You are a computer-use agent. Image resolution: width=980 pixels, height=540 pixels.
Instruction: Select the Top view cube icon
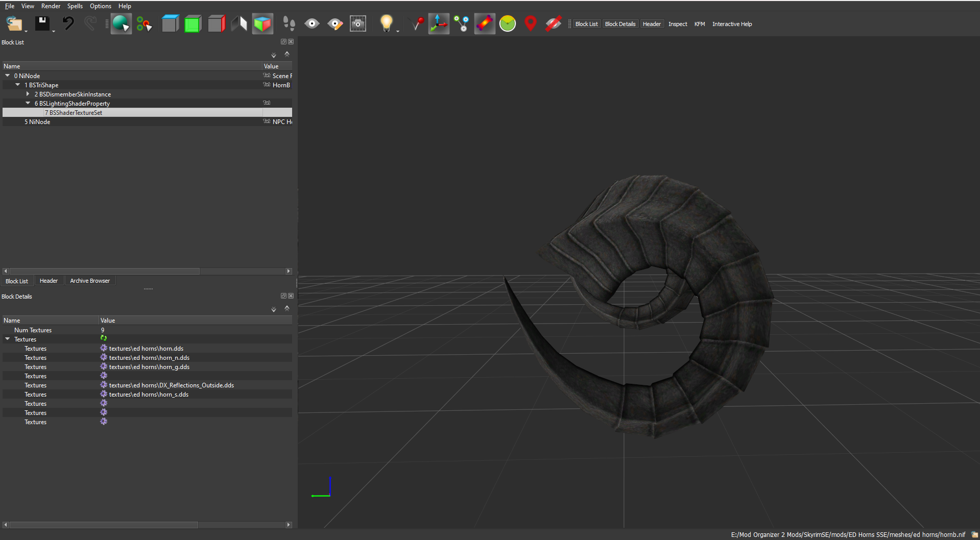click(170, 24)
